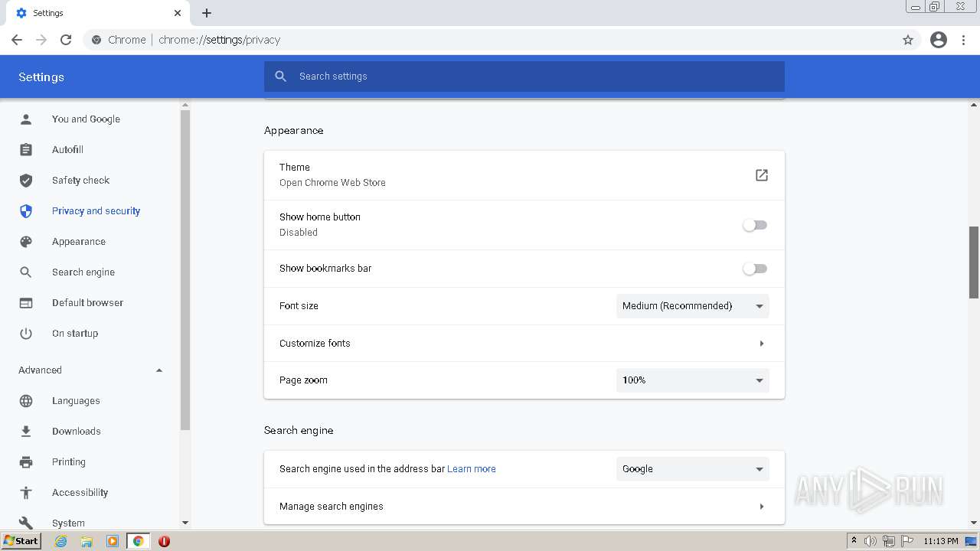Click the Accessibility figure icon
The height and width of the screenshot is (551, 980).
tap(26, 493)
